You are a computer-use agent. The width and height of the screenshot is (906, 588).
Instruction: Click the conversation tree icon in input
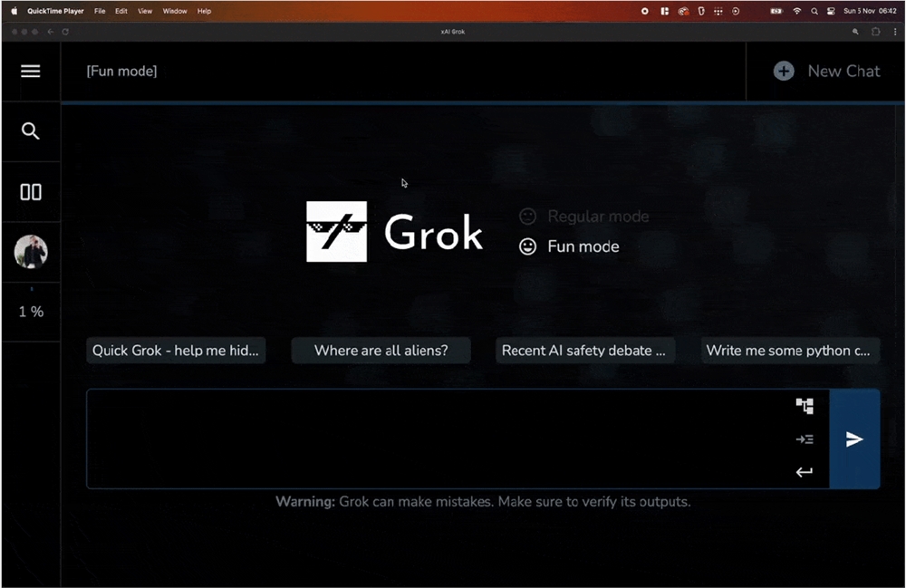[x=805, y=406]
